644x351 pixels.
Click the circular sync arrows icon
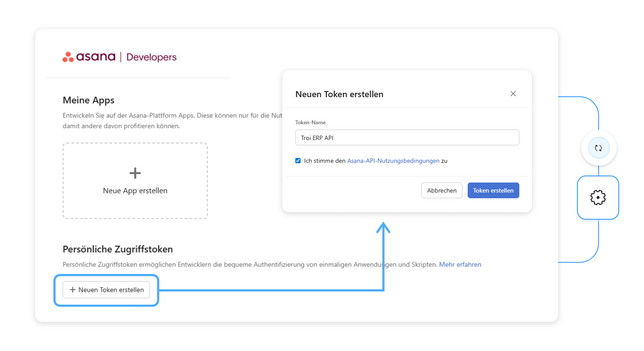598,148
